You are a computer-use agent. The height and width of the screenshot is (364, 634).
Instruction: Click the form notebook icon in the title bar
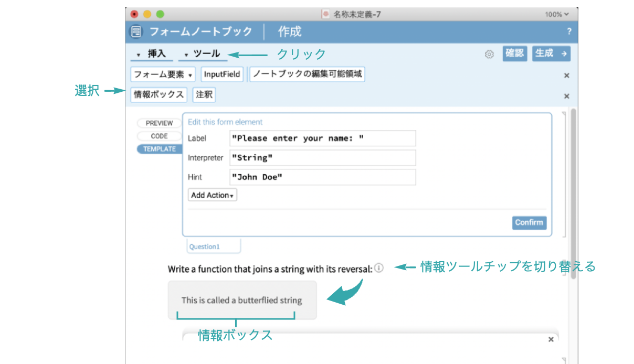[x=136, y=31]
